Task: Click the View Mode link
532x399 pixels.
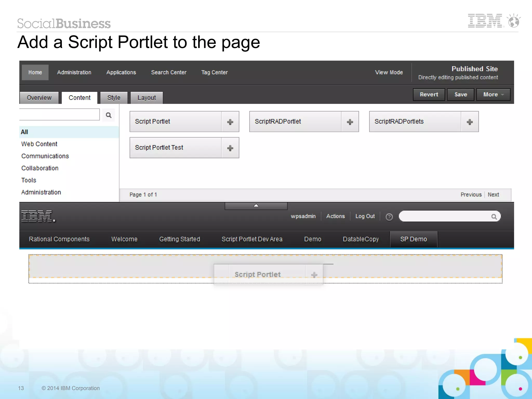Action: click(x=389, y=72)
